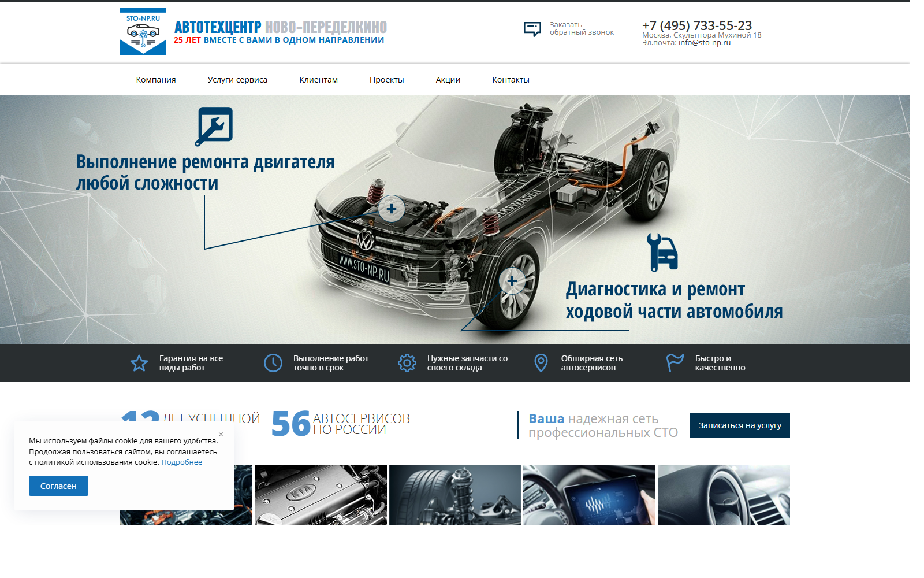Open the tablet diagnostics thumbnail

[589, 495]
